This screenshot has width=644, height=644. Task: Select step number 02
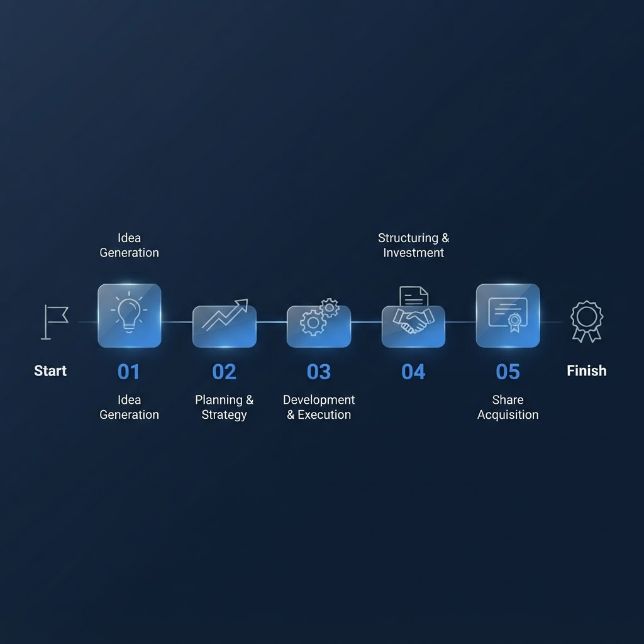pos(225,372)
